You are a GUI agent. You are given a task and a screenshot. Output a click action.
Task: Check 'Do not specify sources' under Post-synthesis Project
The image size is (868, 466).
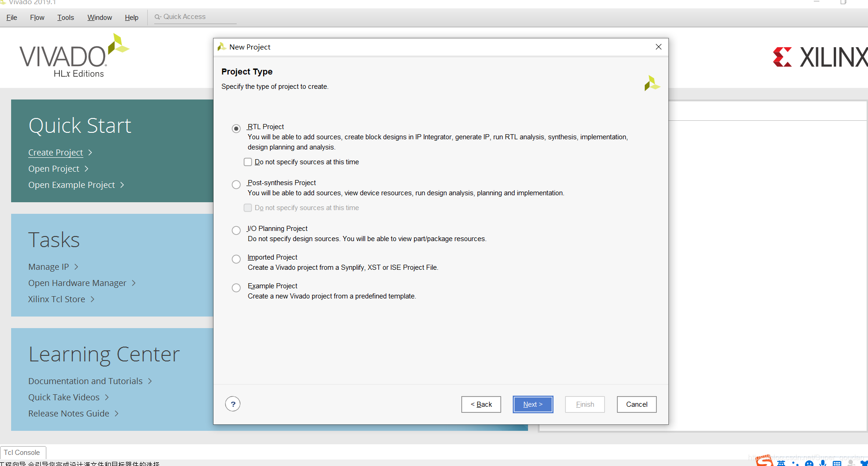pos(248,208)
